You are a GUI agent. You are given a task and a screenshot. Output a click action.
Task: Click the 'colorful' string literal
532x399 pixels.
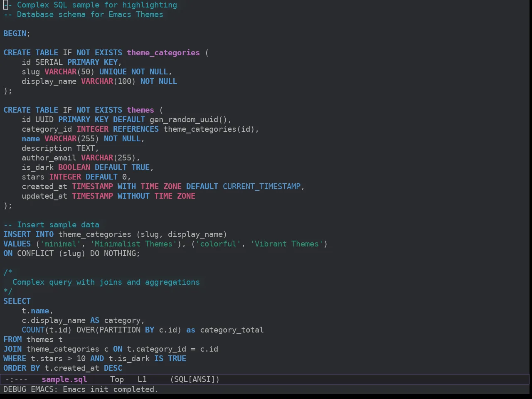(218, 244)
